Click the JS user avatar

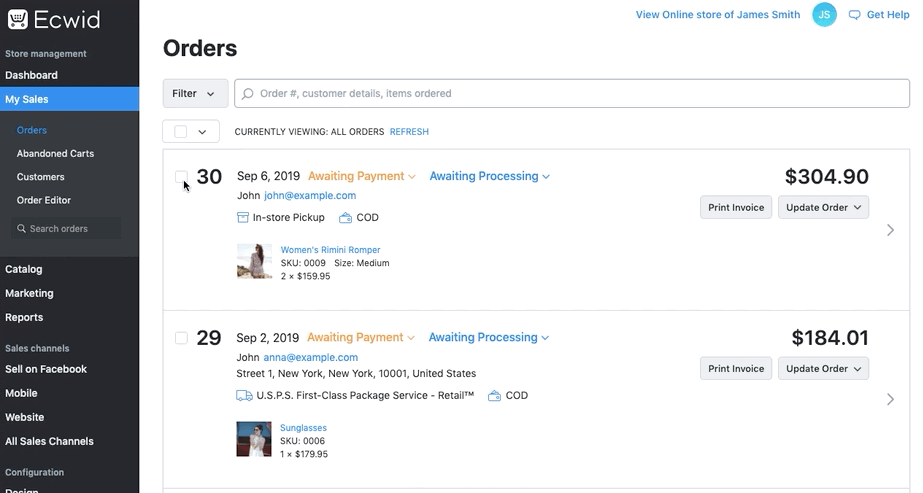tap(824, 15)
